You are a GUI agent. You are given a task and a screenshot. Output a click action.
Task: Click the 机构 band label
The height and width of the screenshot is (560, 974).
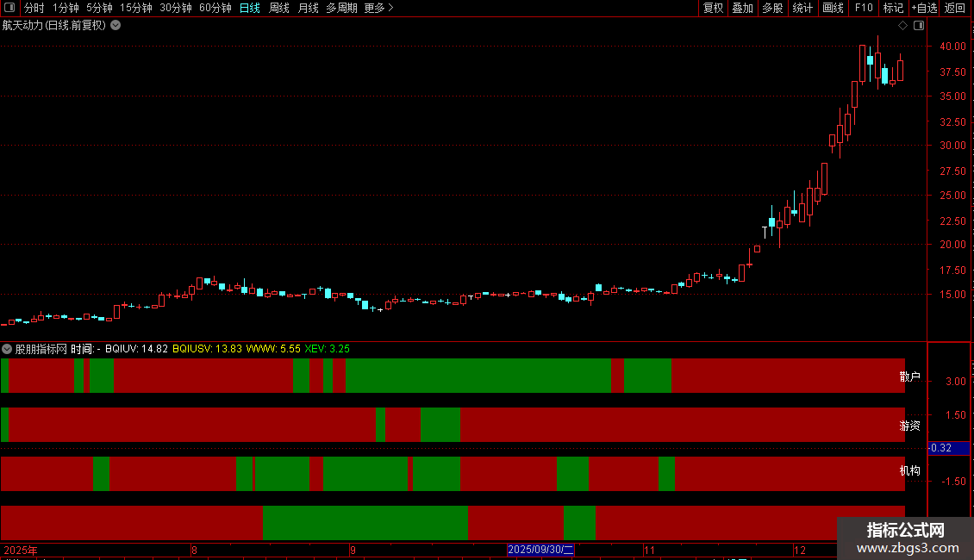click(909, 471)
